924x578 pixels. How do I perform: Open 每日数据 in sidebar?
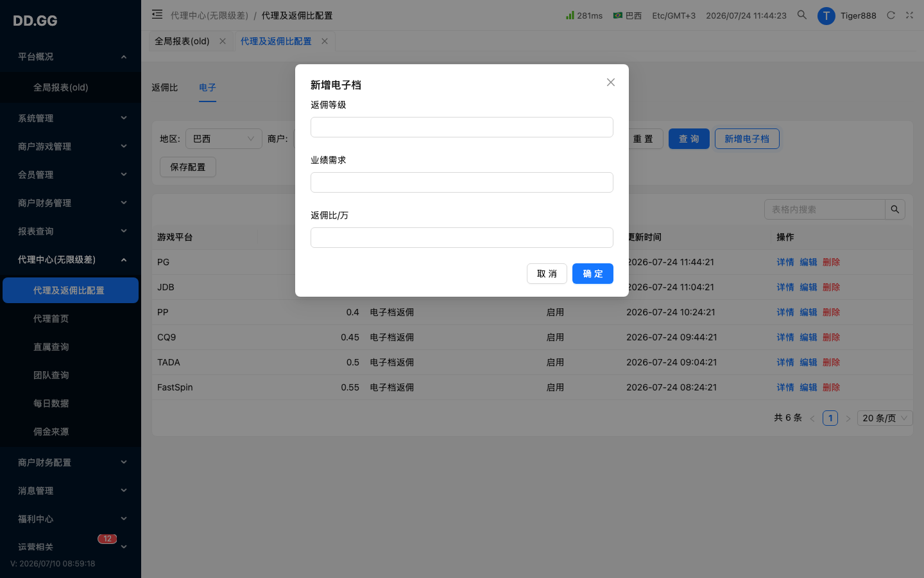point(71,403)
